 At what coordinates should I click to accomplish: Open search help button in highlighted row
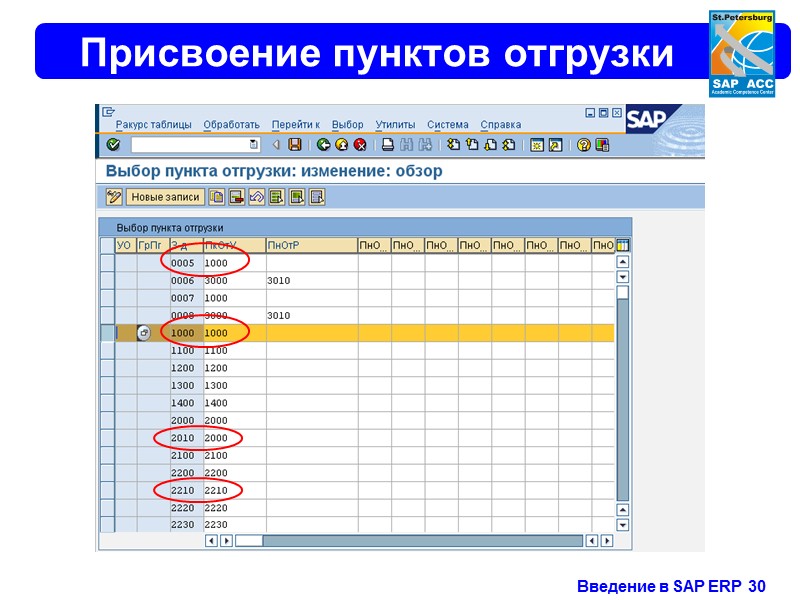pyautogui.click(x=144, y=333)
